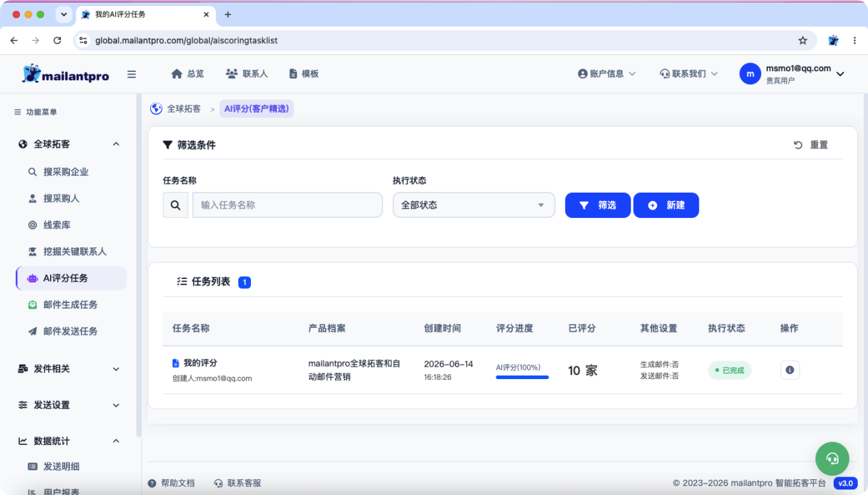Expand the 账户信息 dropdown
Viewport: 868px width, 495px height.
(x=631, y=73)
